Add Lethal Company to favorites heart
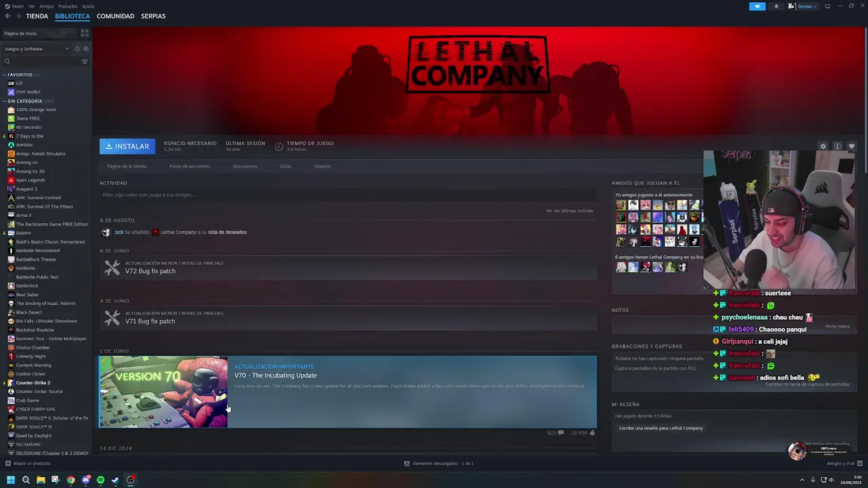This screenshot has width=868, height=488. pyautogui.click(x=852, y=146)
